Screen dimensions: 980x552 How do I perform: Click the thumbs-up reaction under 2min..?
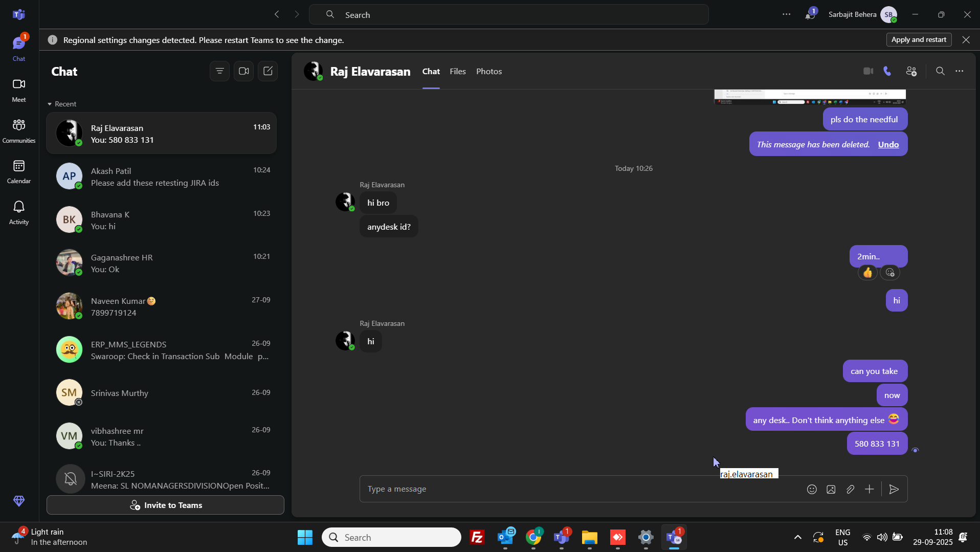[868, 273]
